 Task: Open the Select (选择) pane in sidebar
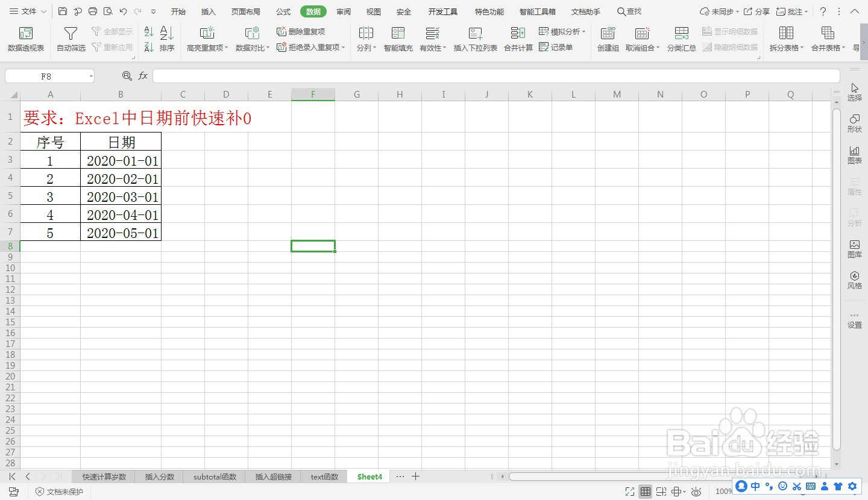(x=855, y=92)
